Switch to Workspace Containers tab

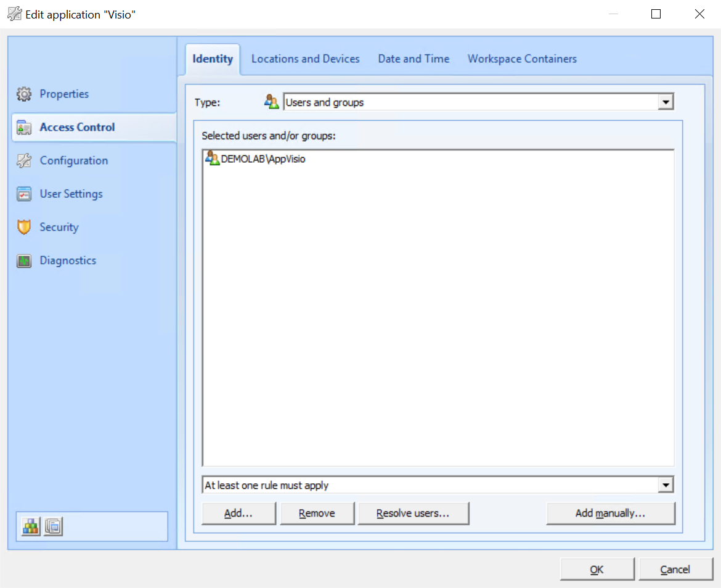point(522,59)
